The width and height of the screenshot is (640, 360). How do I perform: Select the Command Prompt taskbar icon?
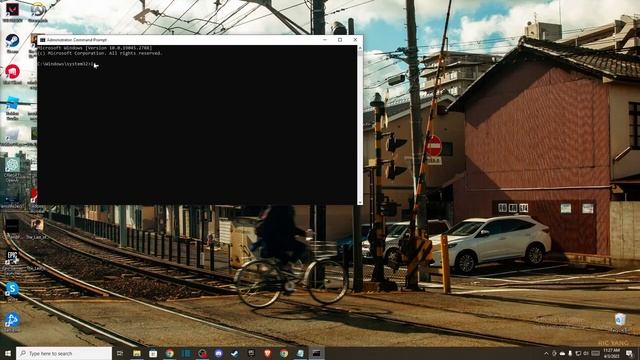coord(316,353)
